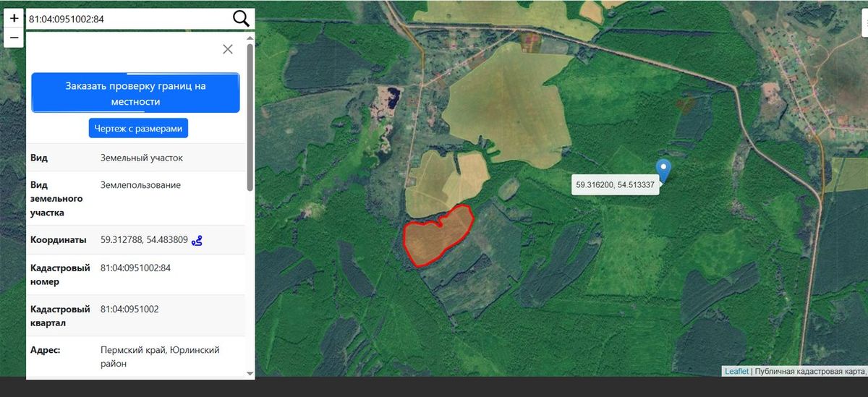This screenshot has height=397, width=868.
Task: Click the 'Вид земельного участка' label
Action: click(x=57, y=199)
